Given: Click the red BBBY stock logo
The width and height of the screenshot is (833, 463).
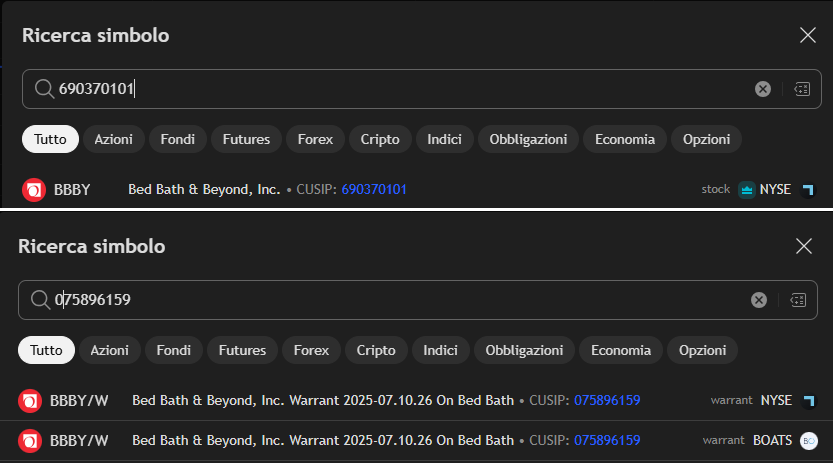Looking at the screenshot, I should pyautogui.click(x=34, y=190).
